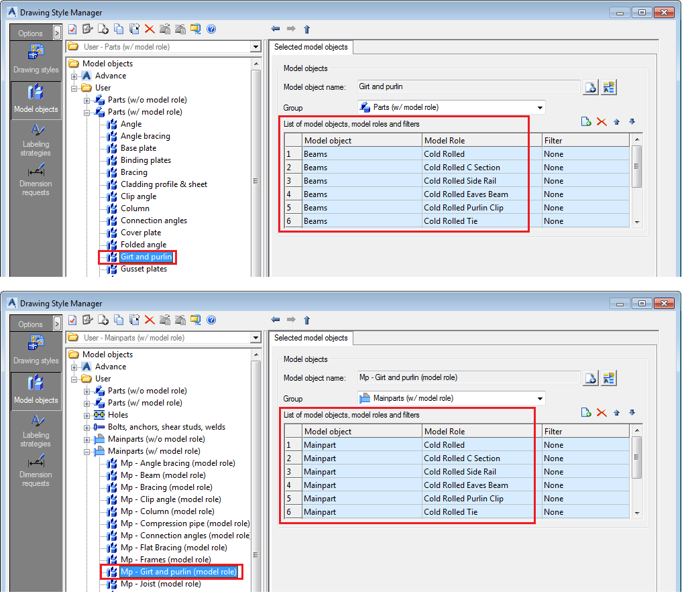This screenshot has height=616, width=690.
Task: Move row down arrow above Girt and purlin list
Action: [x=632, y=121]
